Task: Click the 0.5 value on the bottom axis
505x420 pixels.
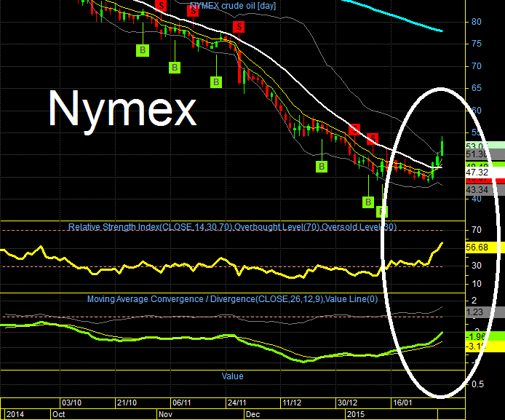Action: 477,384
